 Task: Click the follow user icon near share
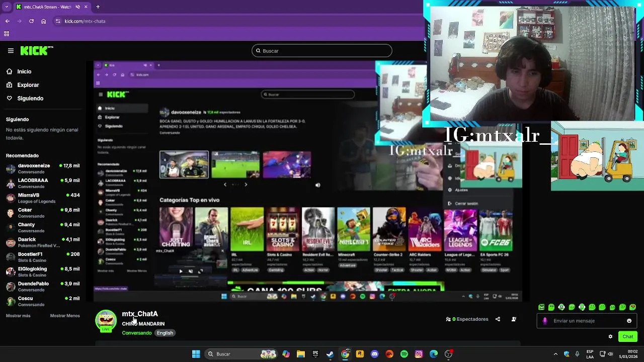click(514, 319)
